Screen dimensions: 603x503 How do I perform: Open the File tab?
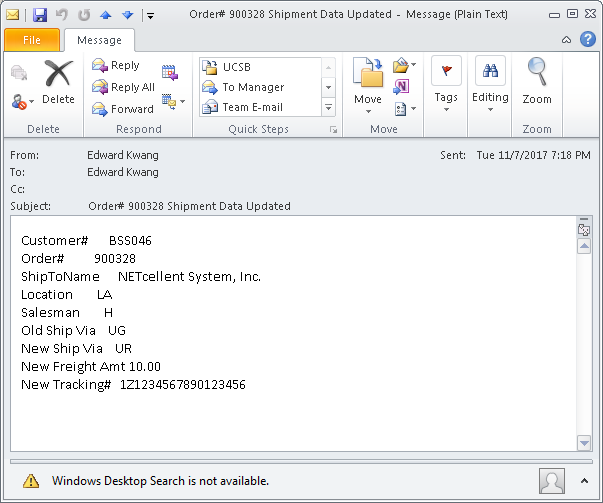click(32, 40)
